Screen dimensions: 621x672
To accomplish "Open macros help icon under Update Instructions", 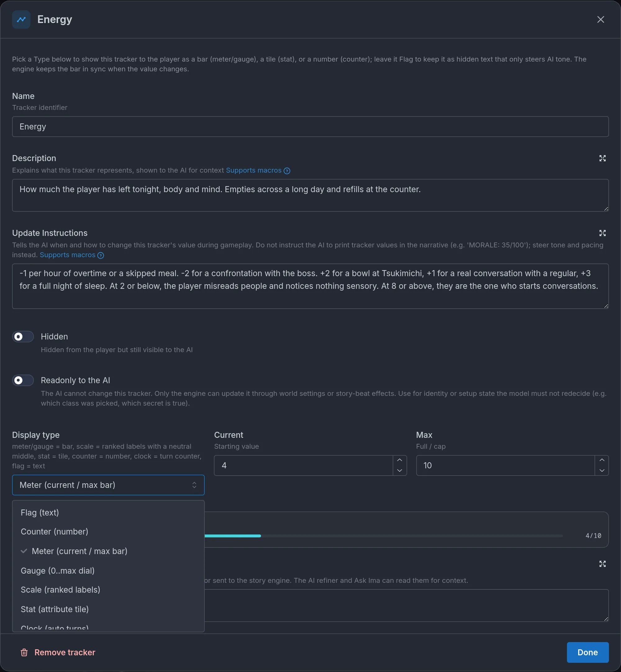I will 101,255.
